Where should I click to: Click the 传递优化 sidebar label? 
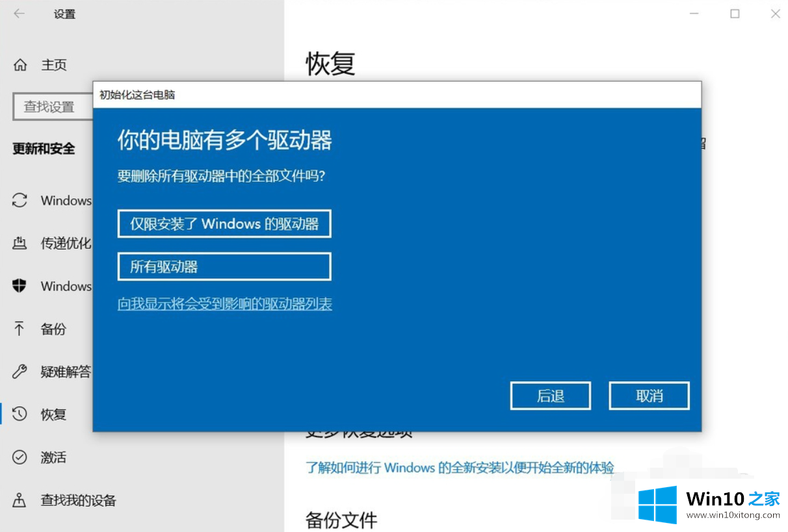click(x=66, y=243)
